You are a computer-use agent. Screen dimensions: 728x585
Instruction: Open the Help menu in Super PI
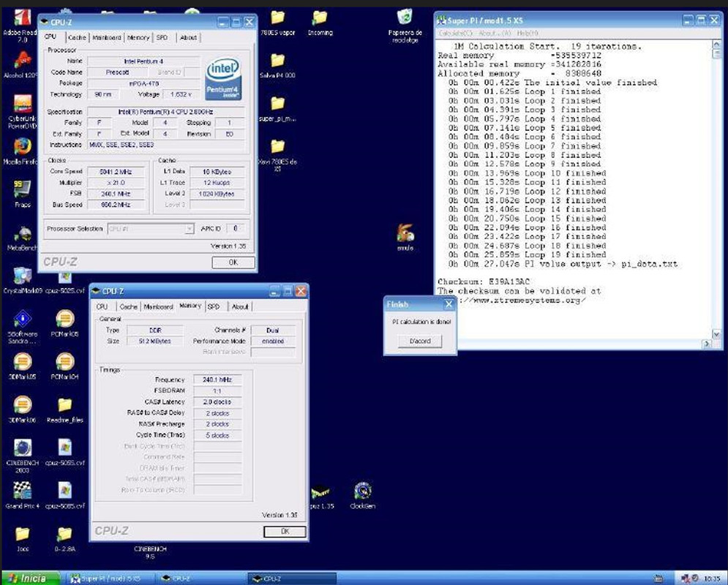pyautogui.click(x=528, y=34)
